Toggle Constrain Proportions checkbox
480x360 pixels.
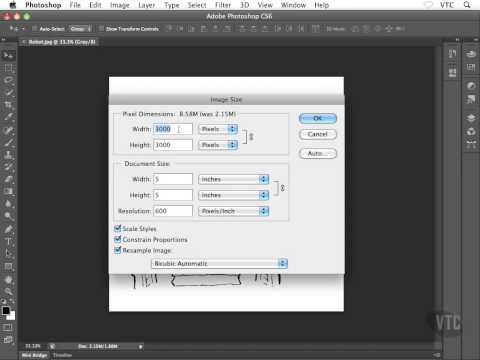(117, 239)
